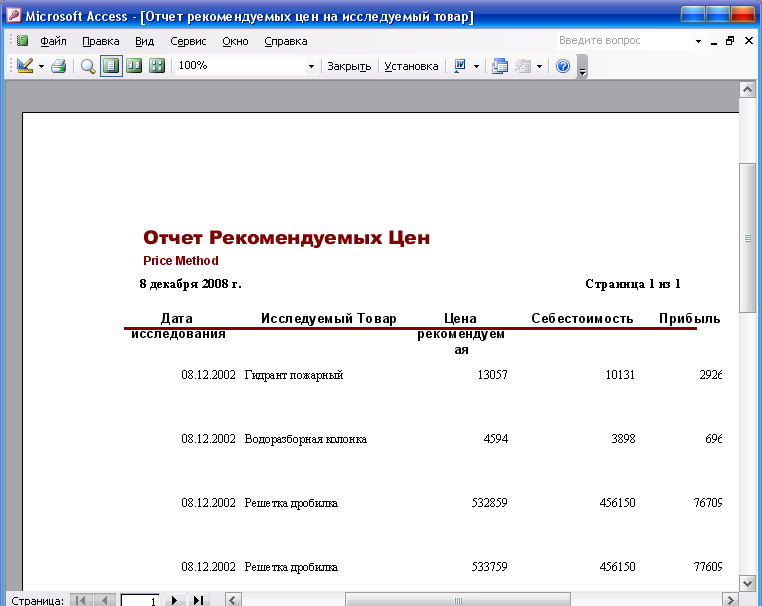Open Toolbar Options expander at toolbar end

[x=582, y=67]
